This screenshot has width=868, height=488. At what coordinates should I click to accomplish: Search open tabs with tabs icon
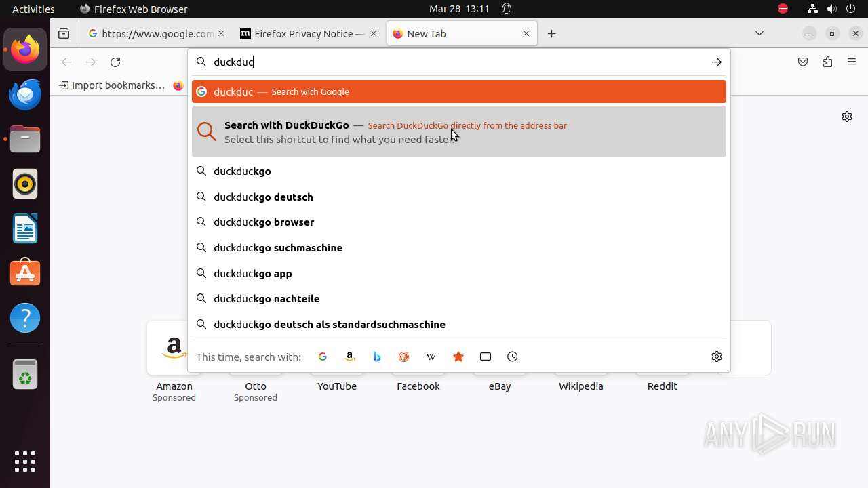click(x=486, y=357)
